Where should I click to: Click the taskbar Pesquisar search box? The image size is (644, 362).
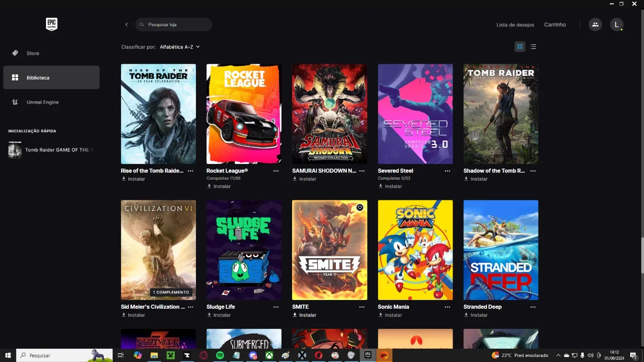pos(64,355)
